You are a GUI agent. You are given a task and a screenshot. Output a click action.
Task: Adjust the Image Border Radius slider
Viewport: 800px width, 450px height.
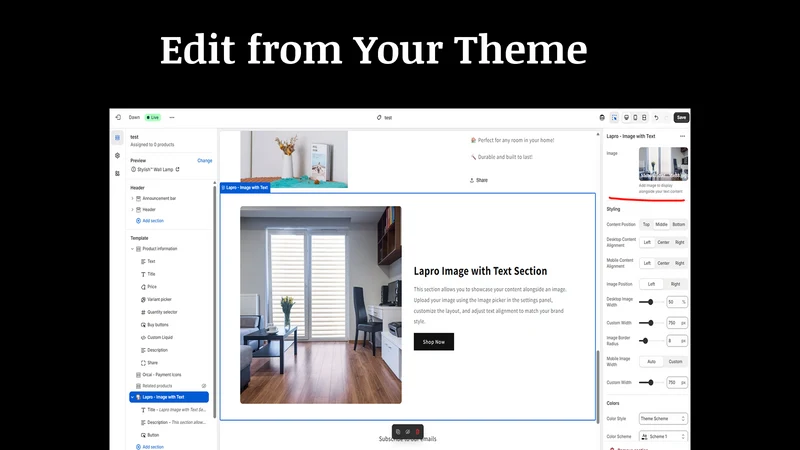point(652,341)
